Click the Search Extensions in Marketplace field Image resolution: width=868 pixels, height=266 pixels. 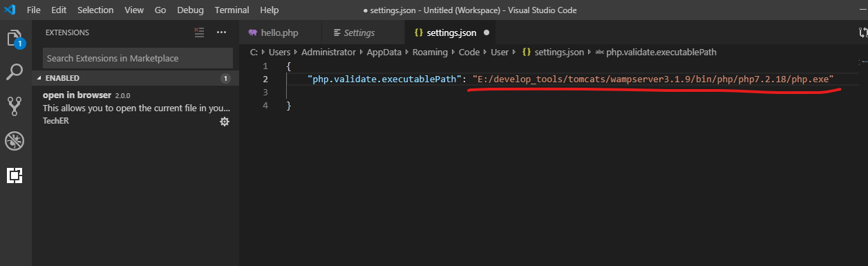[138, 58]
